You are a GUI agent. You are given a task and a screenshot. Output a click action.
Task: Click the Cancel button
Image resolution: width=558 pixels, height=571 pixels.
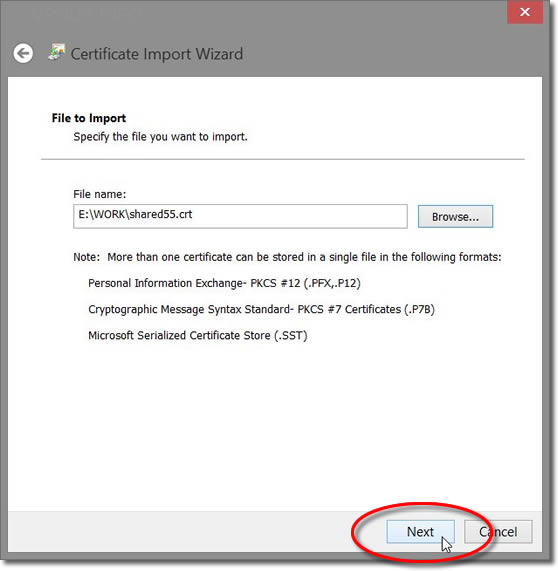coord(498,532)
